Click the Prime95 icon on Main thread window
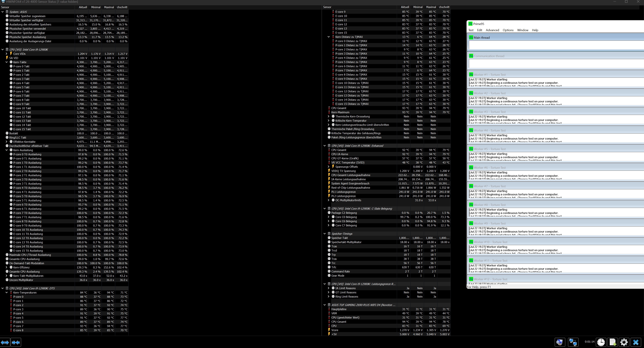 [471, 37]
